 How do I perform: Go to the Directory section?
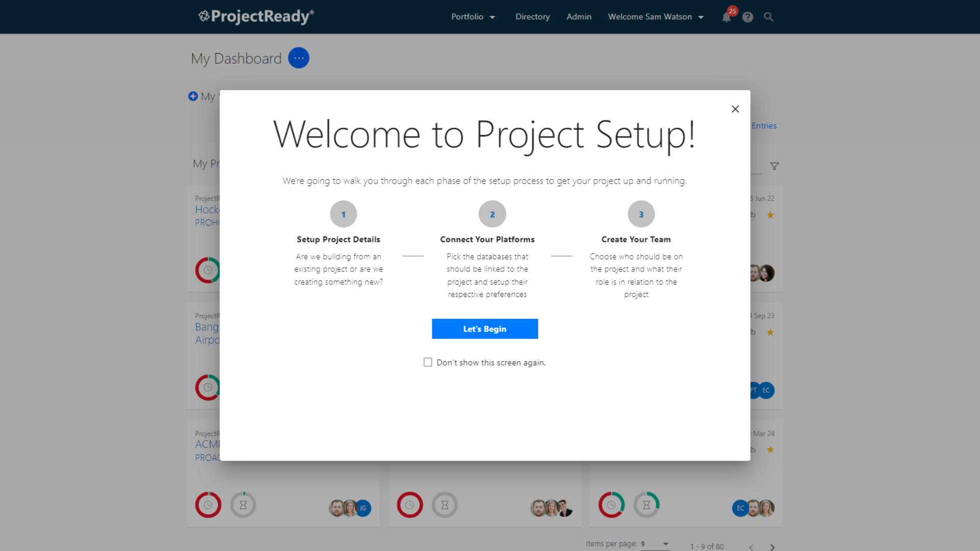coord(532,16)
